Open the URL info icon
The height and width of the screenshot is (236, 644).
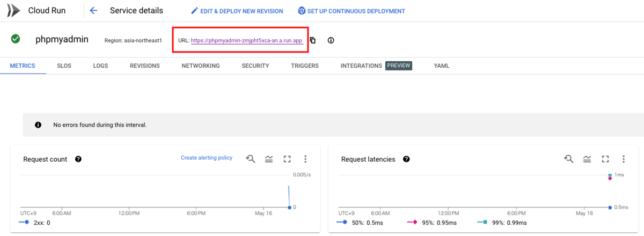click(331, 40)
